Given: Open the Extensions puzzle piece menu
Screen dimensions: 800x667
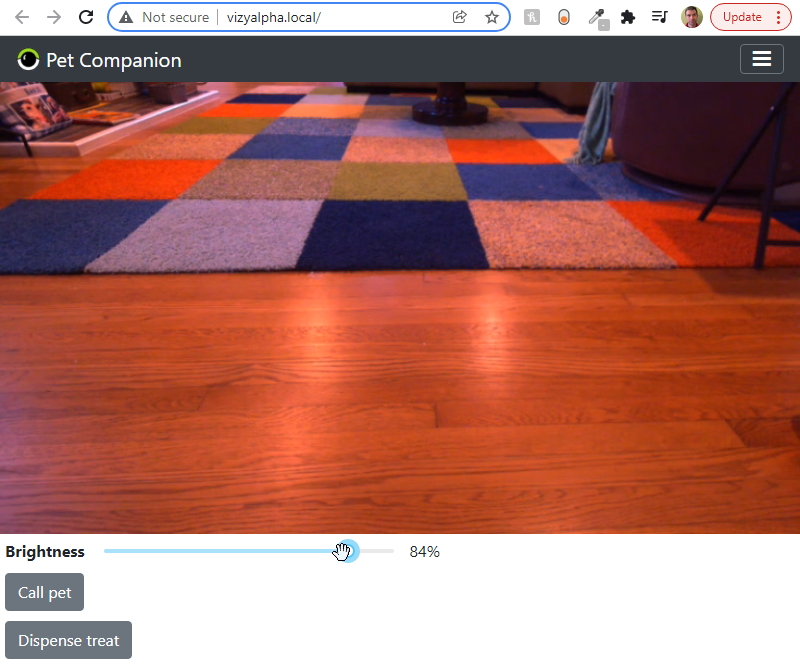Looking at the screenshot, I should tap(628, 17).
